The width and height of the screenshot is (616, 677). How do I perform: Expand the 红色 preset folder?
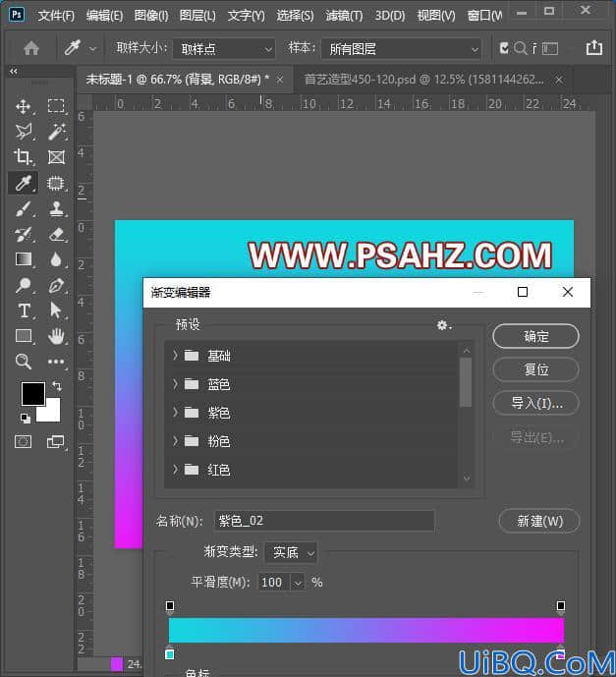(175, 469)
